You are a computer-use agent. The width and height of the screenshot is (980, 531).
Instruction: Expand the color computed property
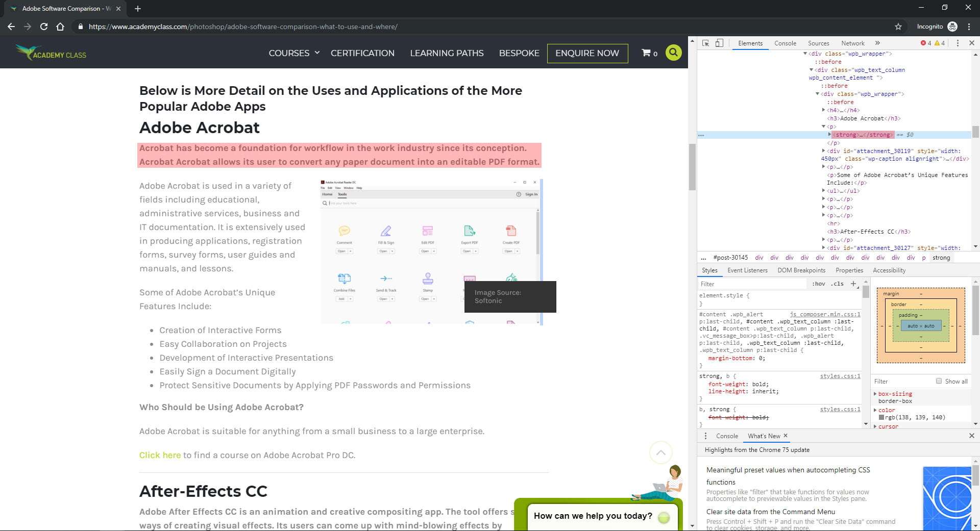[875, 410]
